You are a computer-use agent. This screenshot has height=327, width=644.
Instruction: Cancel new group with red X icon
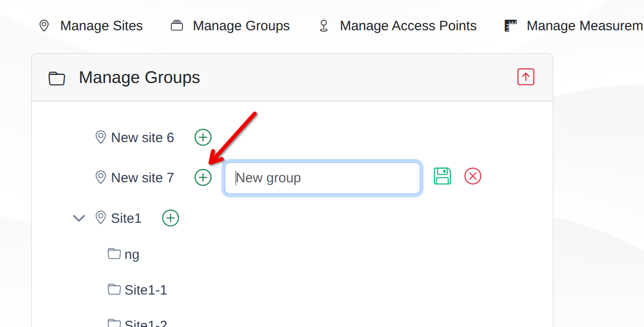click(473, 176)
